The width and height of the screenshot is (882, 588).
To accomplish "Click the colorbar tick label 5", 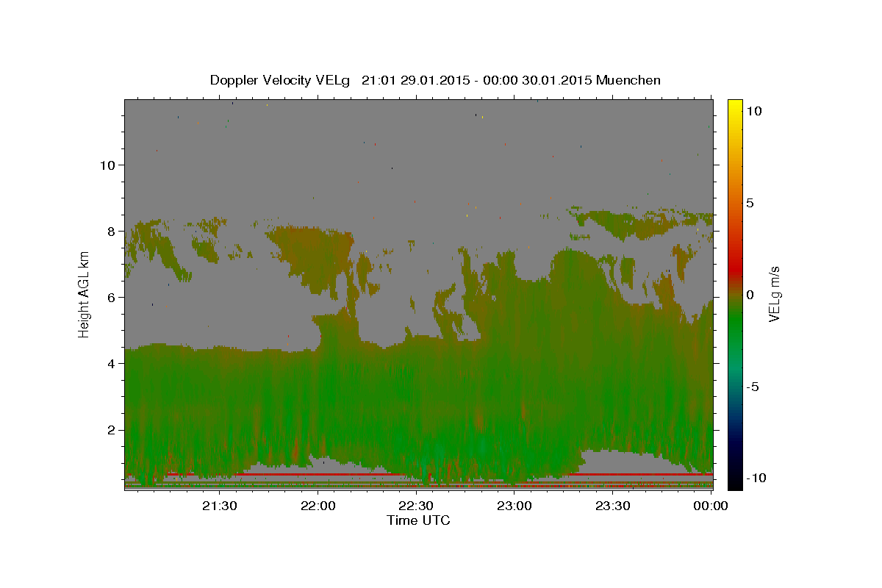I will [x=750, y=203].
